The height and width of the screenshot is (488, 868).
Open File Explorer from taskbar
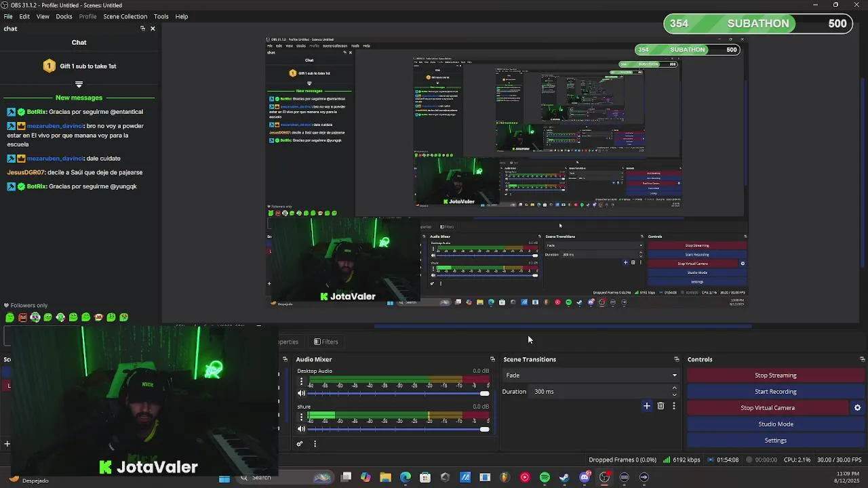coord(385,478)
